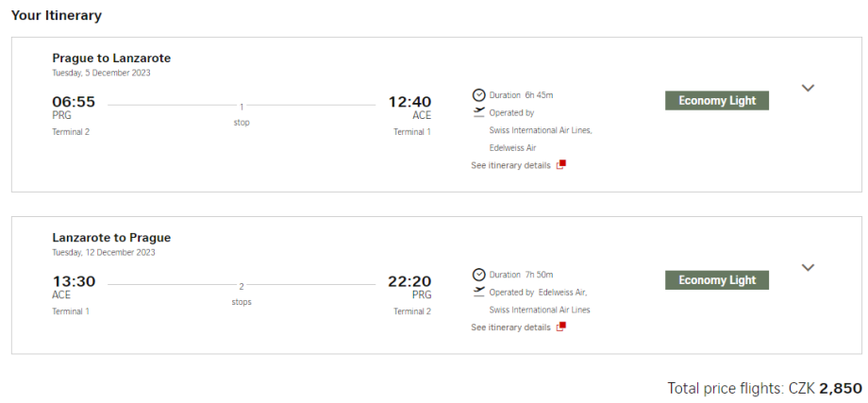
Task: Click the airplane operated-by icon on return flight
Action: tap(478, 292)
